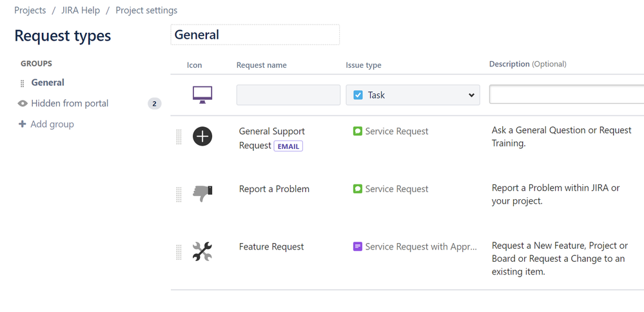Click drag handle of Feature Request row
644x312 pixels.
pyautogui.click(x=179, y=251)
